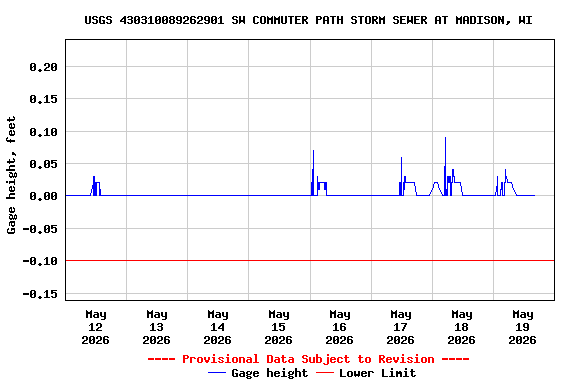
Task: Click the gage height spike on May 17
Action: [x=402, y=176]
